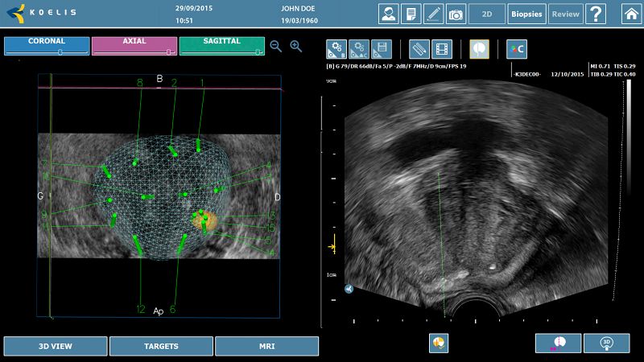Click the 3D acquisition button bottom right

606,343
